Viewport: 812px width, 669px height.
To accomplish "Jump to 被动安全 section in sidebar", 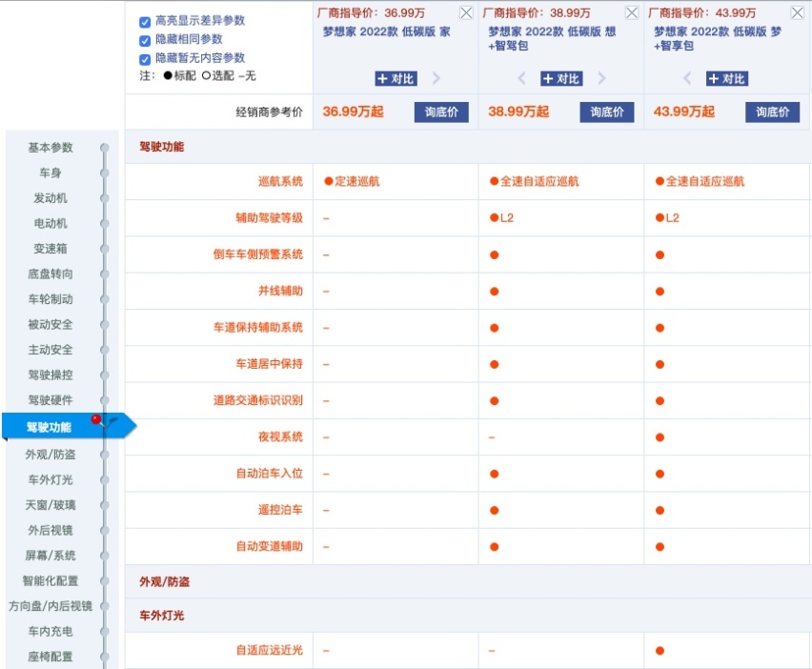I will point(51,325).
